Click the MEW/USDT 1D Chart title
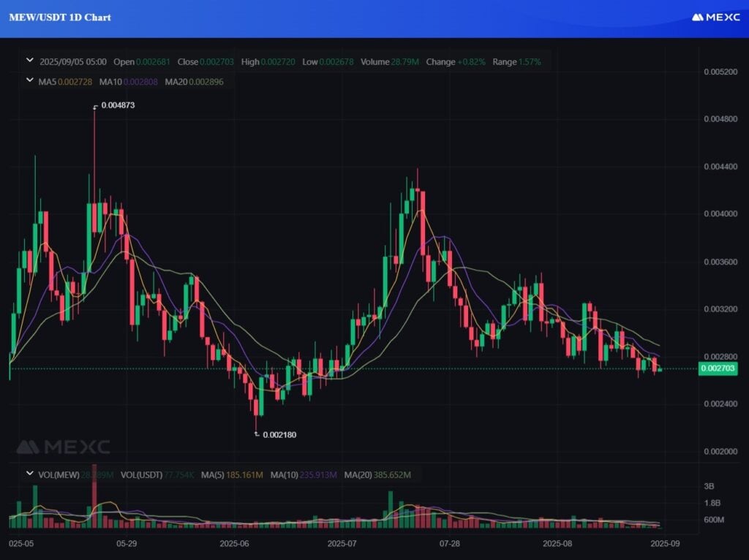 point(60,18)
